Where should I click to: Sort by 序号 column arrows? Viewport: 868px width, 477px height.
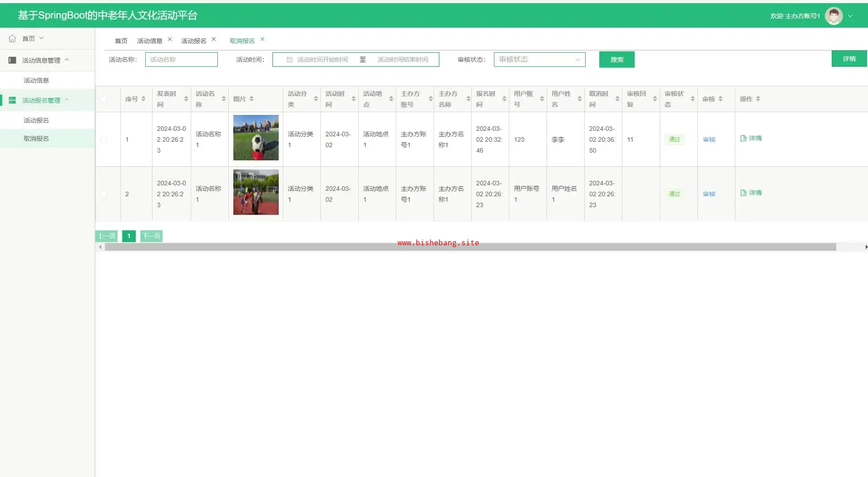tap(143, 99)
